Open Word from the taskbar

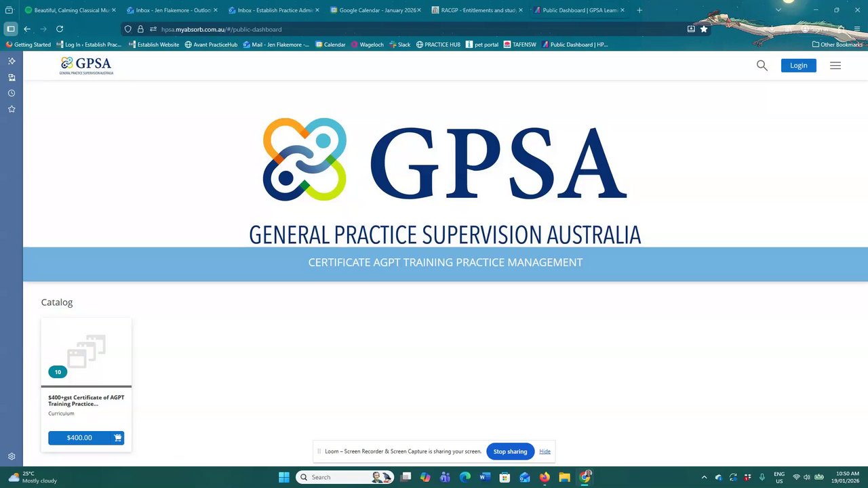point(485,477)
